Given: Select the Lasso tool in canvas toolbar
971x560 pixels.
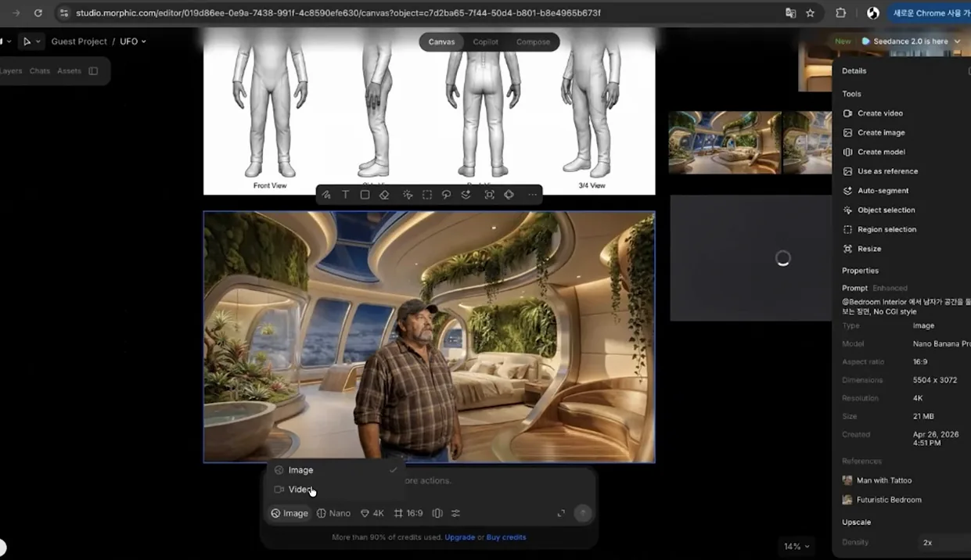Looking at the screenshot, I should click(x=447, y=195).
